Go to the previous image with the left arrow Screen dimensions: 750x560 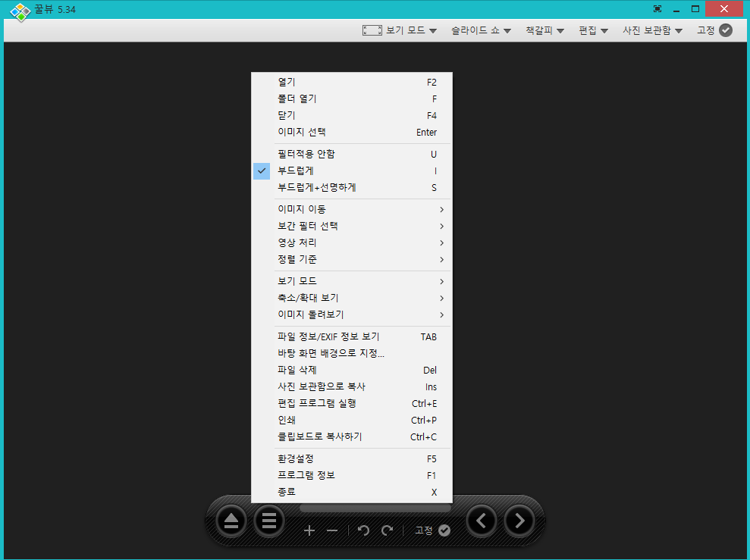tap(481, 521)
